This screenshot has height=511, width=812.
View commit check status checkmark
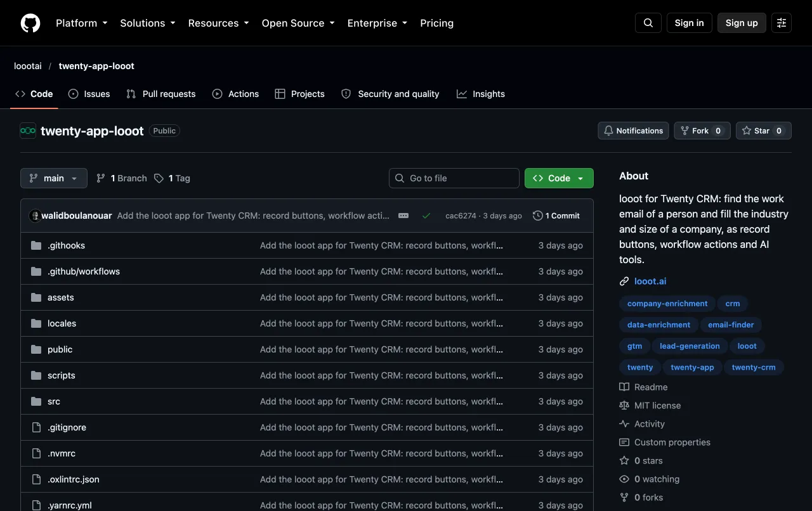coord(426,216)
